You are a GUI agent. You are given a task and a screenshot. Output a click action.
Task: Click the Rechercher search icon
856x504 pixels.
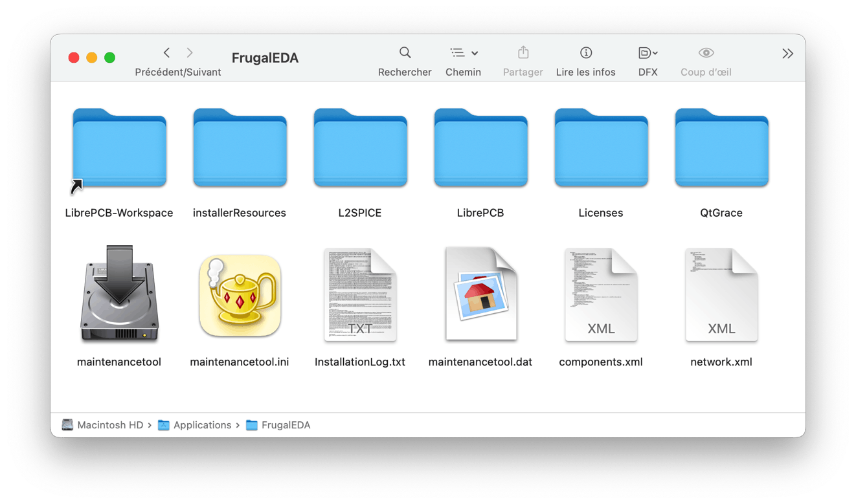point(405,53)
